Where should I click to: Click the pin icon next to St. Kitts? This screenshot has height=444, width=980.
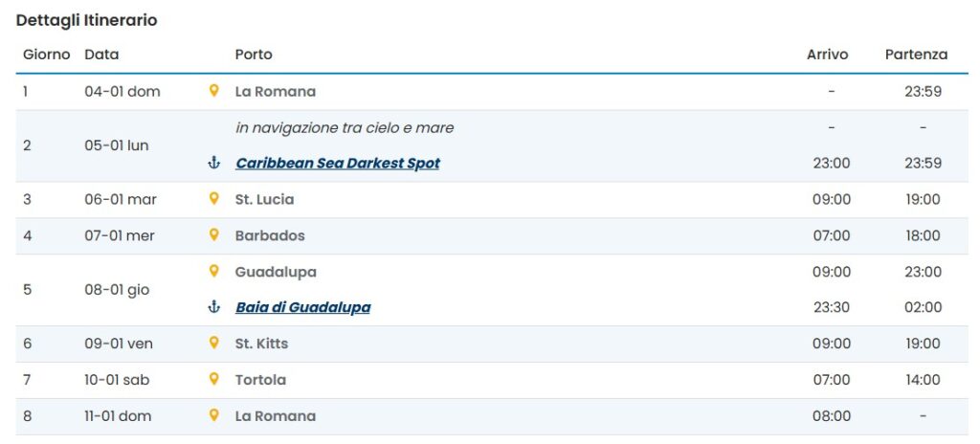(213, 344)
